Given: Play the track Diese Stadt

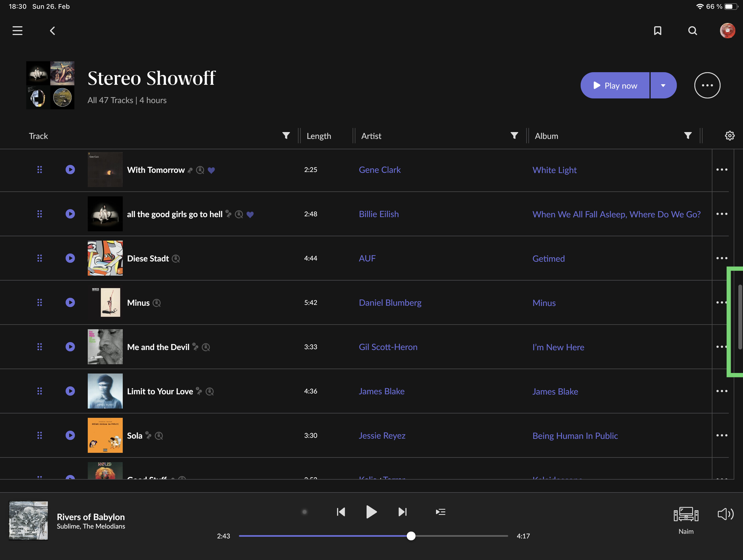Looking at the screenshot, I should coord(70,258).
